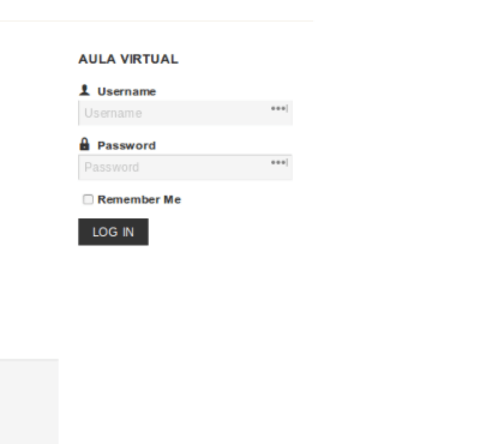Click the Remember Me label text

139,200
